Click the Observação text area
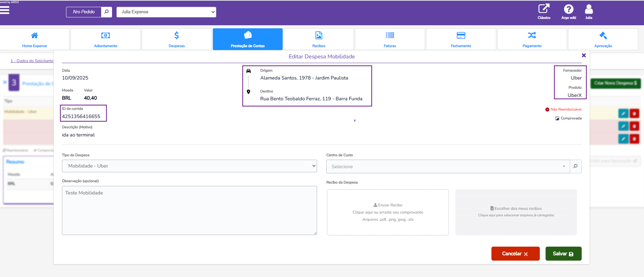 click(x=189, y=210)
